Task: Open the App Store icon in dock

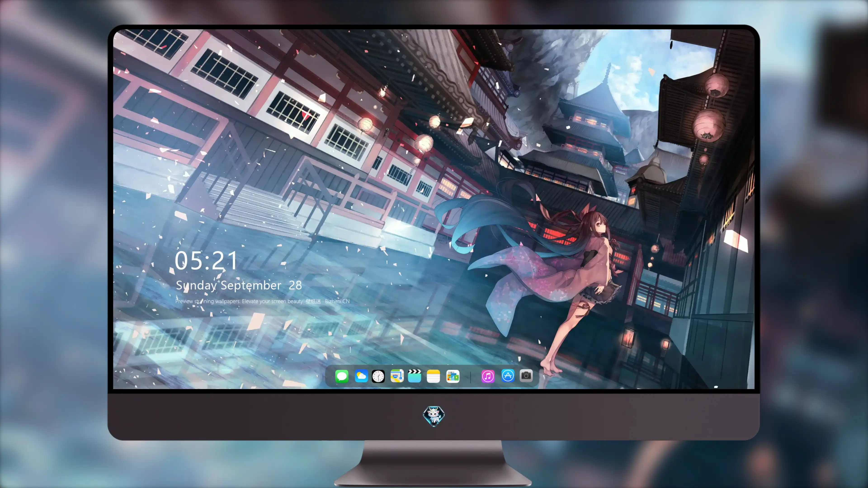Action: point(508,376)
